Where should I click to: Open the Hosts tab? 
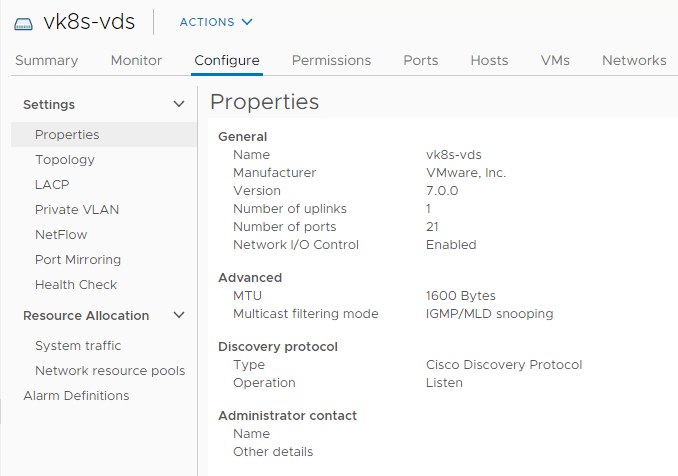[489, 61]
